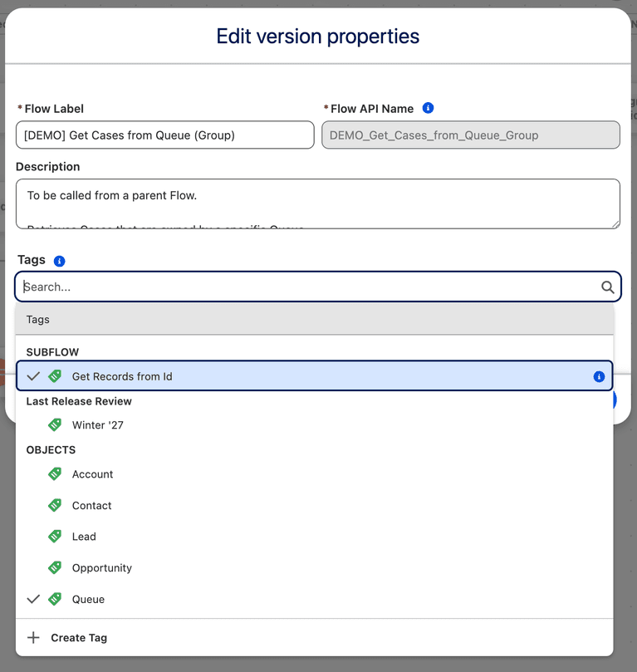Click the Create Tag button
The width and height of the screenshot is (637, 672).
pos(315,637)
